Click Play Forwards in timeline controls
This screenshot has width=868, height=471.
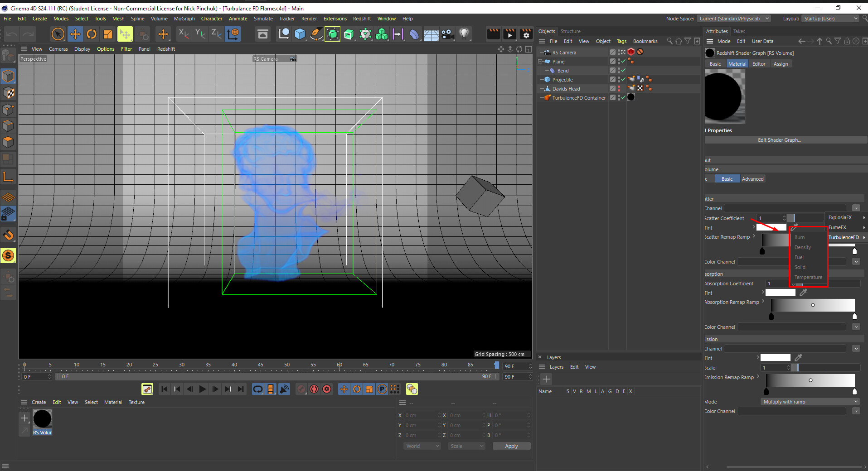(x=203, y=389)
